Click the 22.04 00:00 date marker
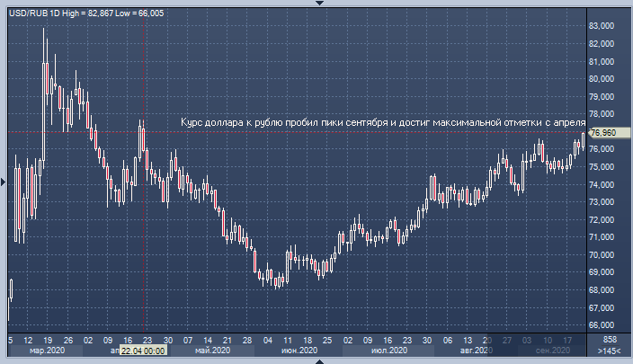 (141, 350)
